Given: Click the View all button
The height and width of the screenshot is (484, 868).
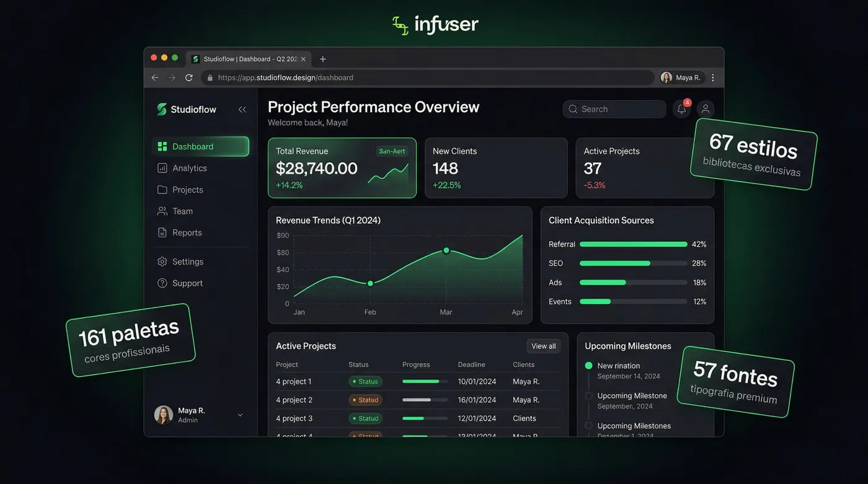Looking at the screenshot, I should pyautogui.click(x=544, y=346).
